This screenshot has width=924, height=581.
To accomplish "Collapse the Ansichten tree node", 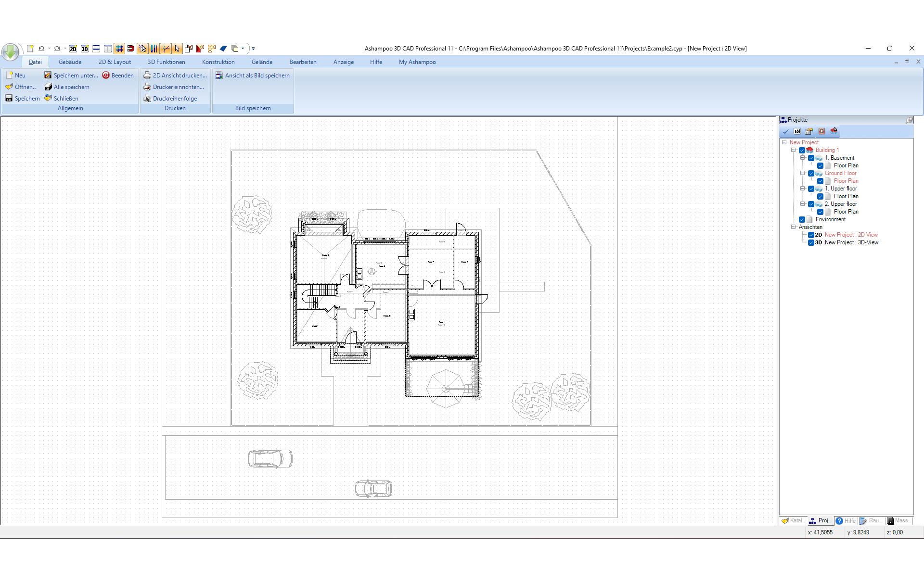I will point(794,227).
